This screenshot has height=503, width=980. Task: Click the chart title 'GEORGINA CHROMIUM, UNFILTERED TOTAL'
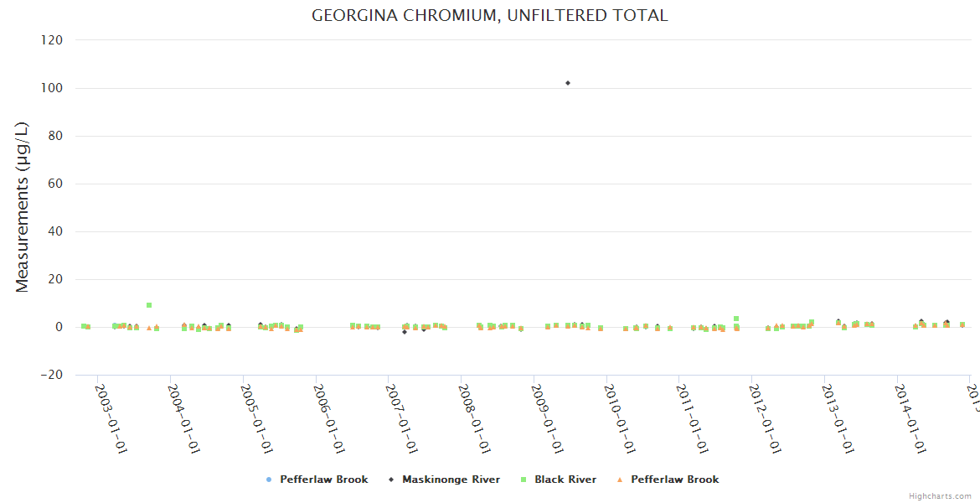[490, 16]
